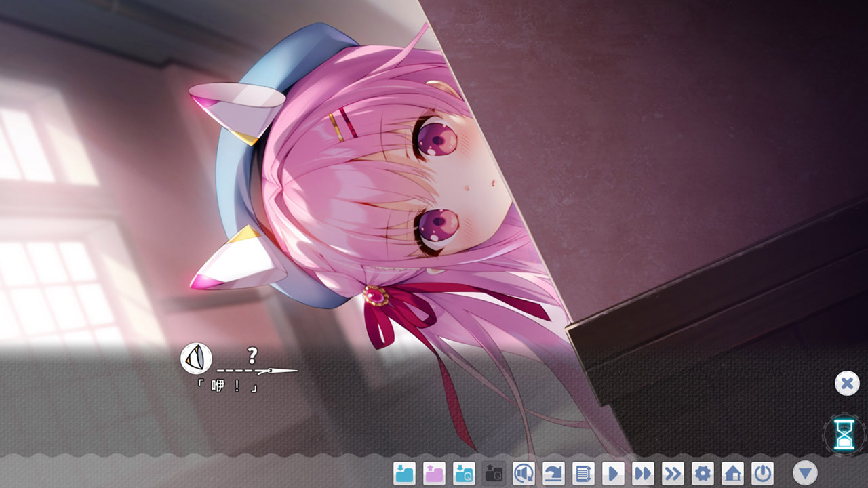
Task: Click the dark Quick Load icon
Action: 494,472
